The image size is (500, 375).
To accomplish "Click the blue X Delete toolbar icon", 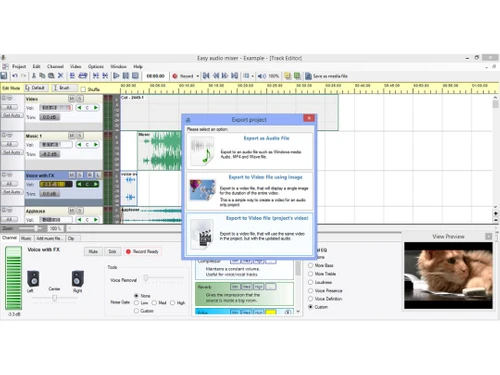I will pos(60,76).
